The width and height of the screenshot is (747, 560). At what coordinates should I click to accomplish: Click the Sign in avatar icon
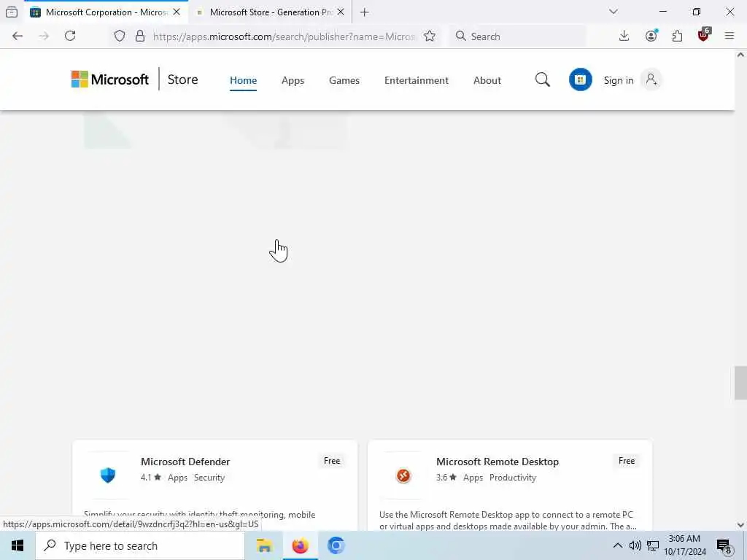point(651,79)
